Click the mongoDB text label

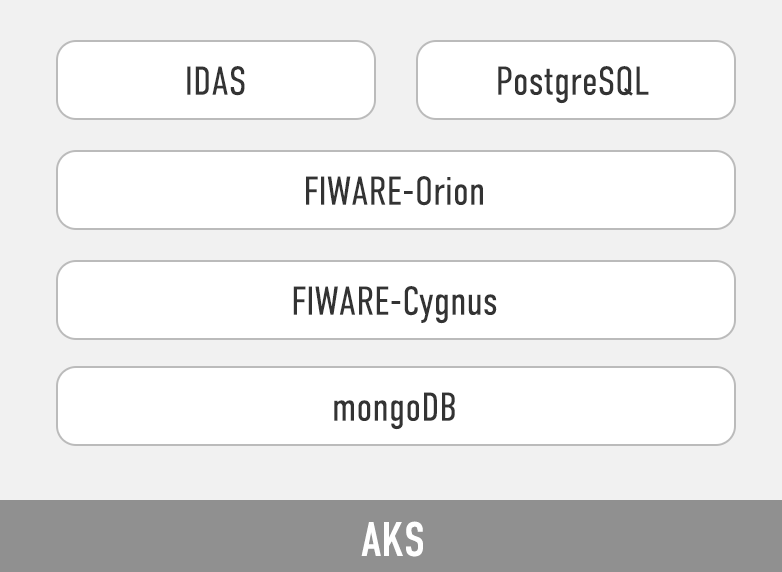pyautogui.click(x=394, y=410)
